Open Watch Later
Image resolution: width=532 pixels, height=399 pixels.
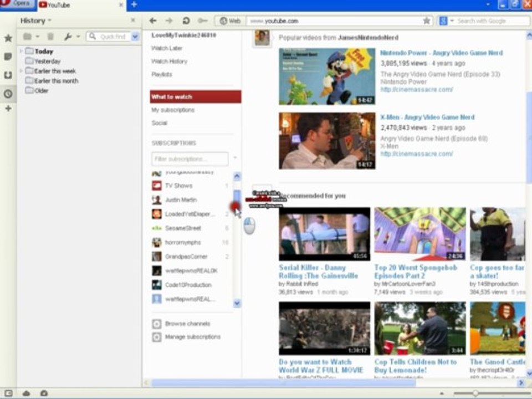167,48
